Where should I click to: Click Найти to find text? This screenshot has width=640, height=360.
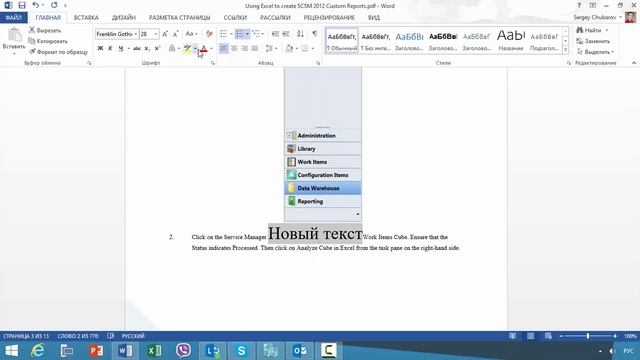(591, 30)
